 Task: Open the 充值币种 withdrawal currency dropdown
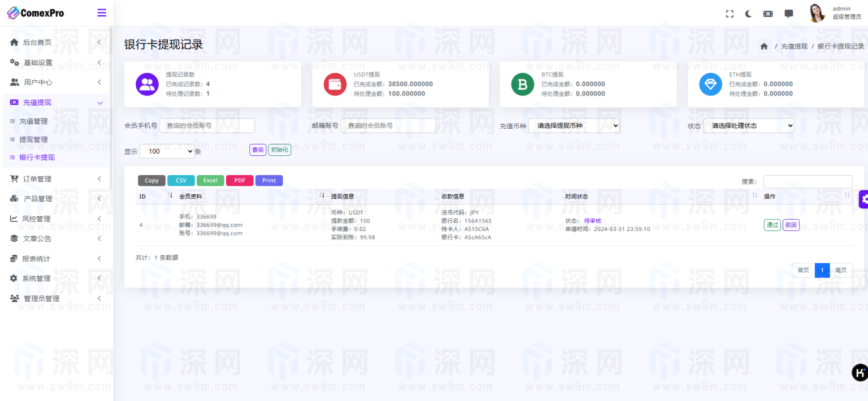[574, 125]
